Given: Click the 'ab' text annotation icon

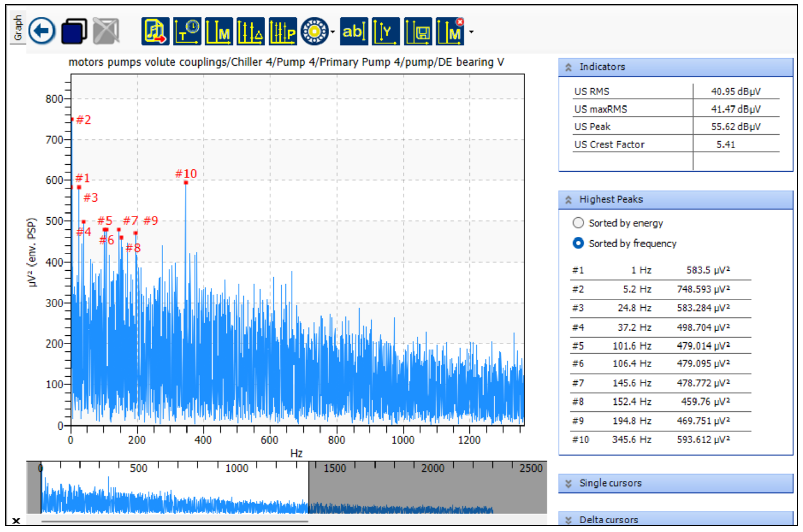Looking at the screenshot, I should pyautogui.click(x=354, y=32).
